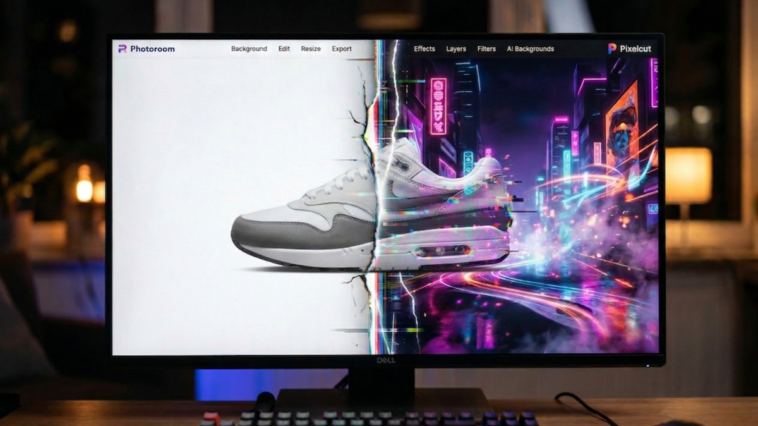Viewport: 758px width, 426px height.
Task: Select the AI Backgrounds option
Action: [x=530, y=48]
